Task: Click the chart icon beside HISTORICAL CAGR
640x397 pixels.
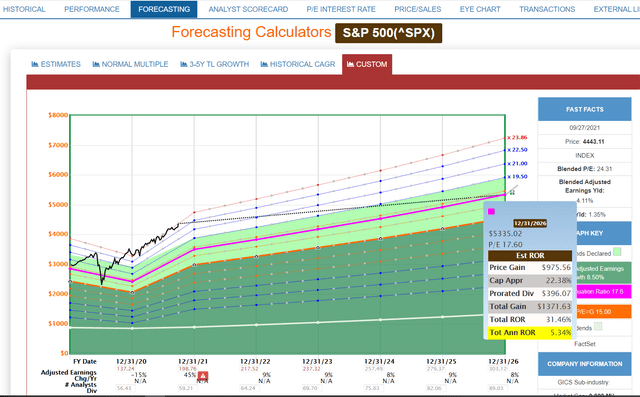Action: pos(264,64)
